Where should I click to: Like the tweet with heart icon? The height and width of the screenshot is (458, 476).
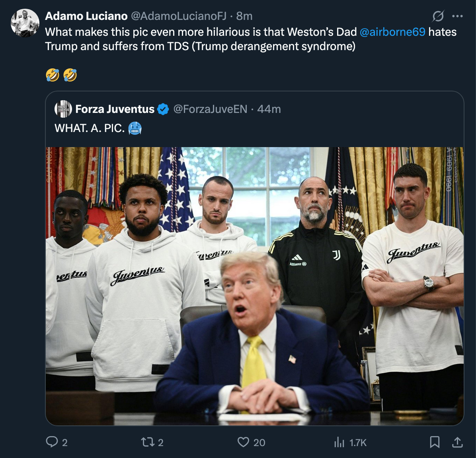(243, 442)
